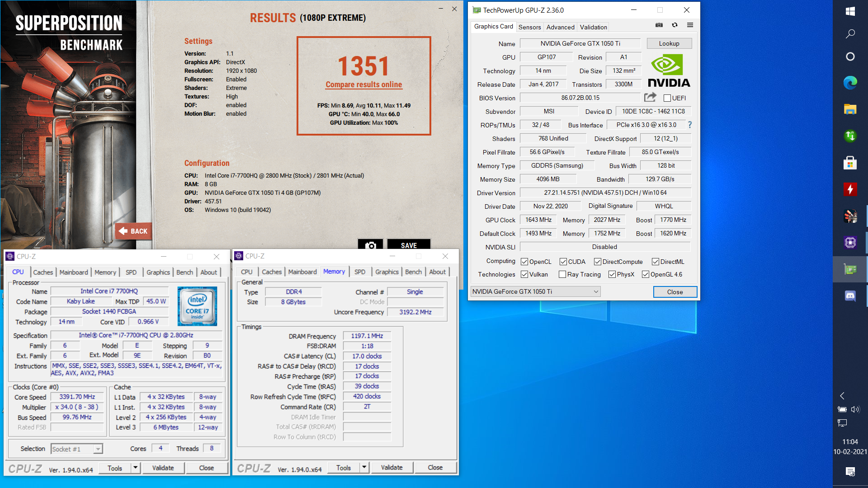
Task: Open the Validation tab in GPU-Z
Action: [x=593, y=27]
